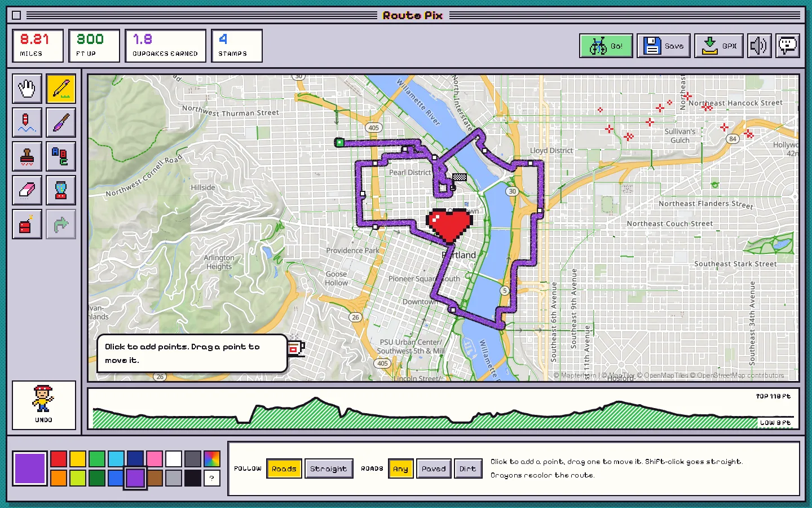
Task: Set road type to Any
Action: (400, 468)
